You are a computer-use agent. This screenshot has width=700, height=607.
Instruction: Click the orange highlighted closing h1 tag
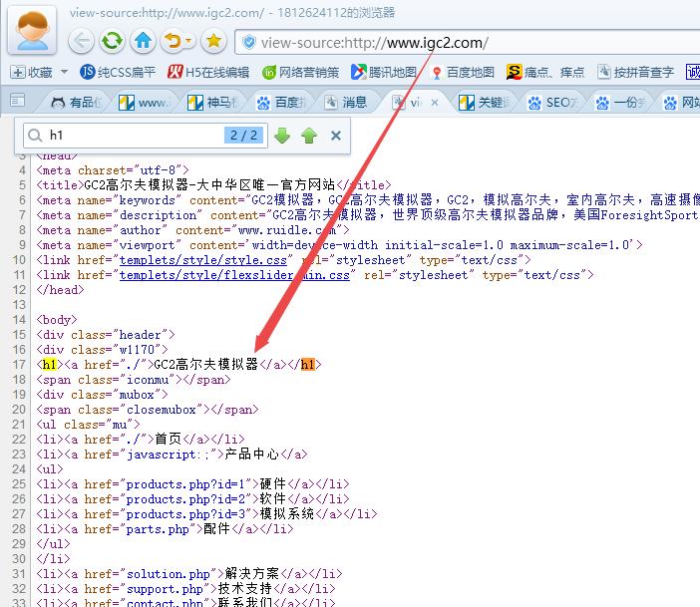coord(307,365)
